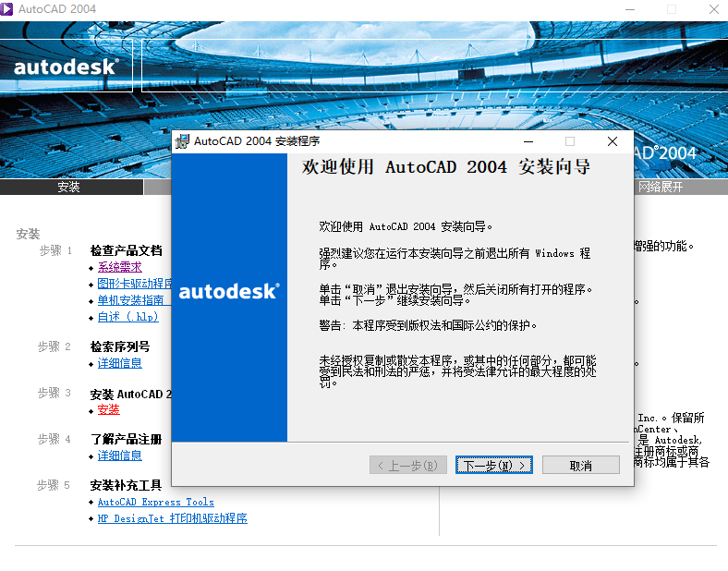Click the red 安装 link under step 3
This screenshot has height=571, width=728.
109,409
